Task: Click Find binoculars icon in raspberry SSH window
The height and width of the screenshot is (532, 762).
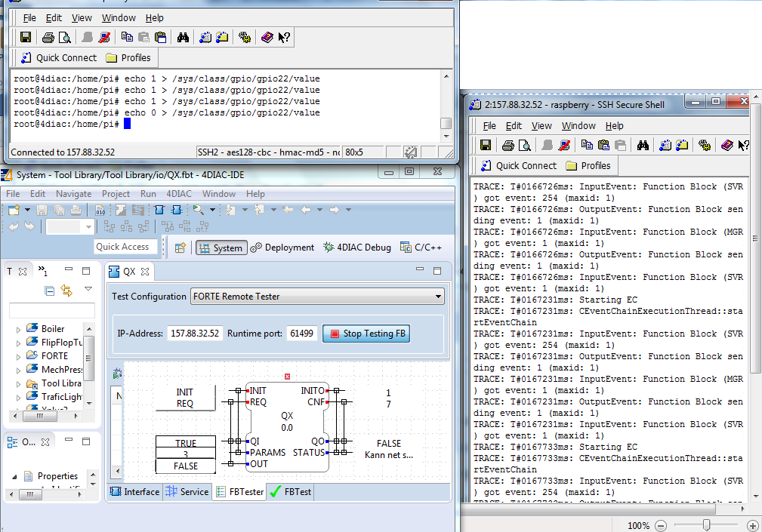Action: 643,145
